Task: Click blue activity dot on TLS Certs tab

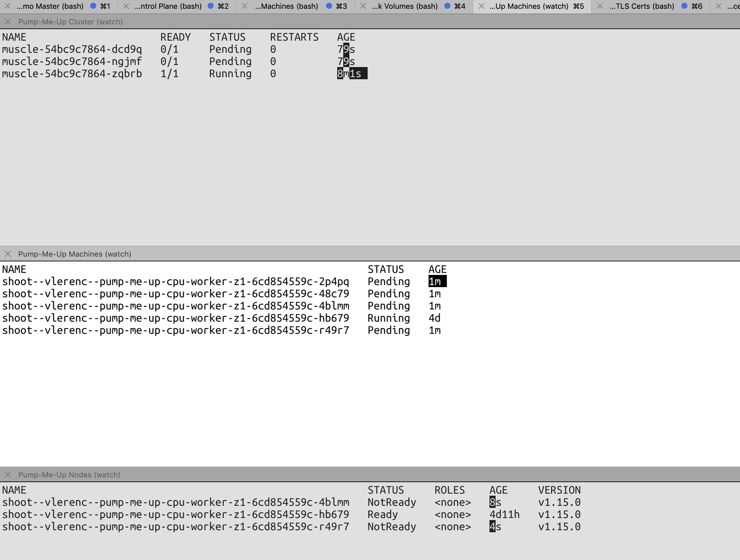Action: pyautogui.click(x=684, y=6)
